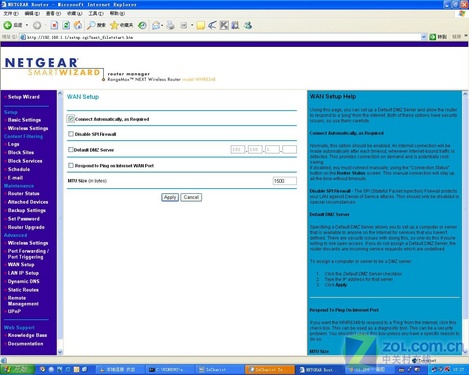
Task: Open the address bar dropdown arrow
Action: coord(424,37)
